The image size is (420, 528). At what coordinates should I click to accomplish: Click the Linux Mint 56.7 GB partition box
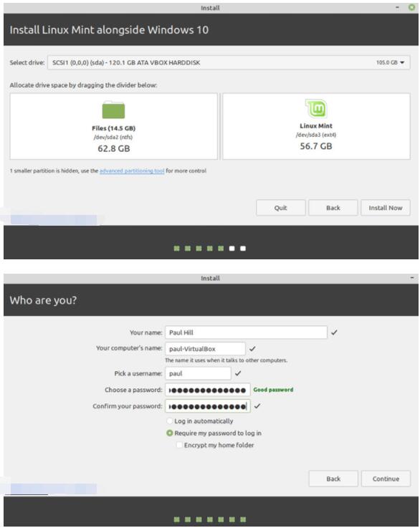(316, 126)
